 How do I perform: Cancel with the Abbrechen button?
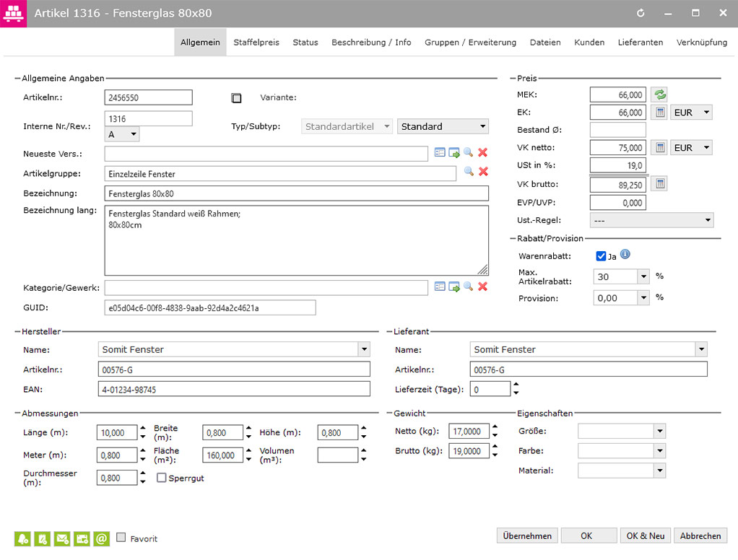point(700,536)
